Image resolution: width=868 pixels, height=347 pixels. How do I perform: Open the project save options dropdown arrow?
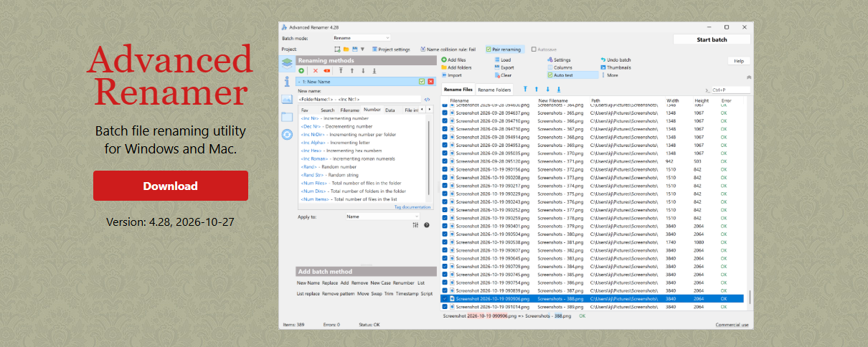pyautogui.click(x=362, y=49)
